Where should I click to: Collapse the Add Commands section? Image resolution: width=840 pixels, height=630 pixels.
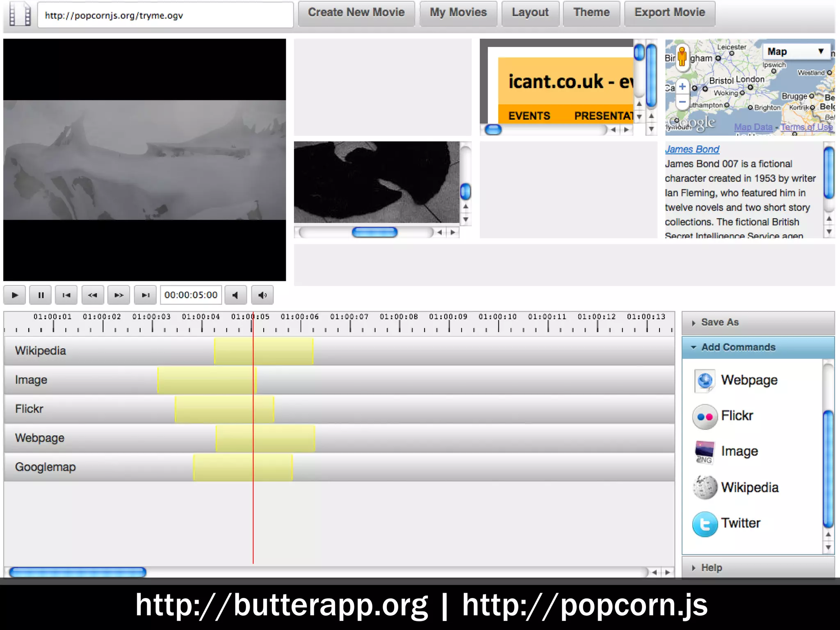tap(738, 347)
